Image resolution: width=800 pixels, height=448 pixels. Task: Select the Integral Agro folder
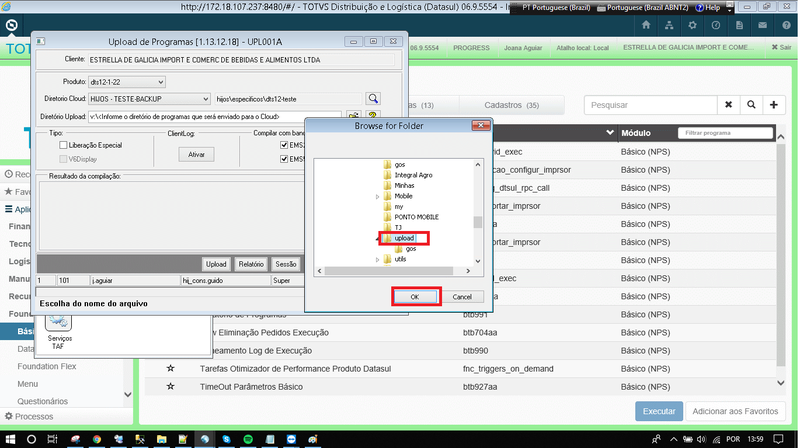click(x=413, y=175)
